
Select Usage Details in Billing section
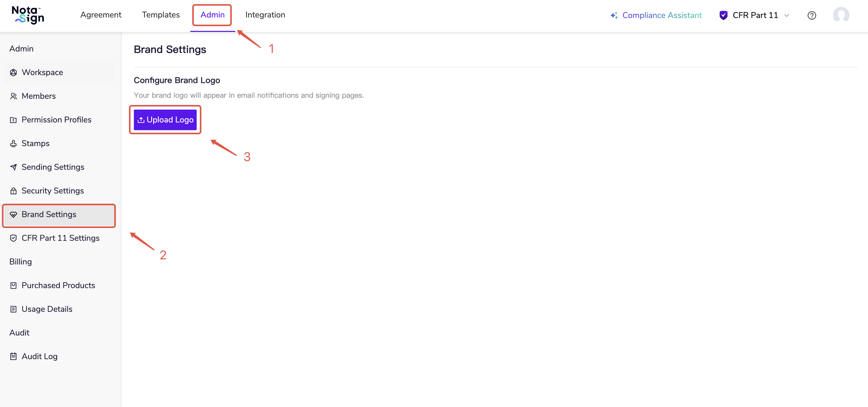(x=47, y=309)
